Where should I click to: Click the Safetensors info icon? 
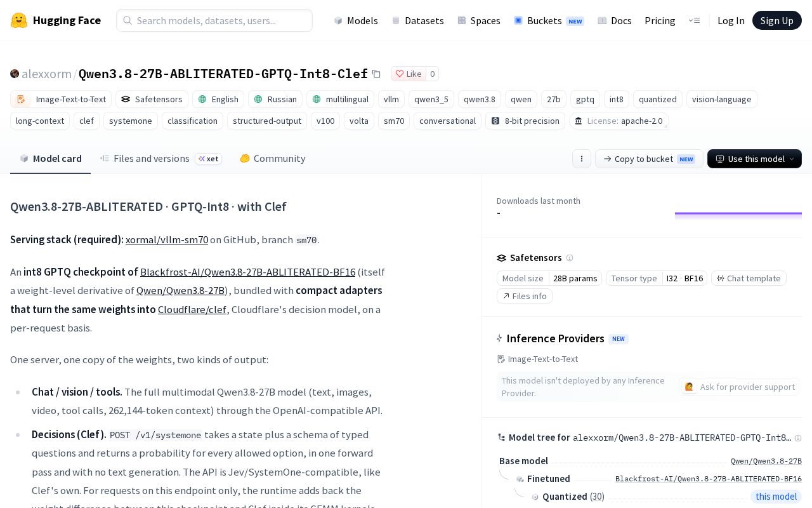click(570, 258)
